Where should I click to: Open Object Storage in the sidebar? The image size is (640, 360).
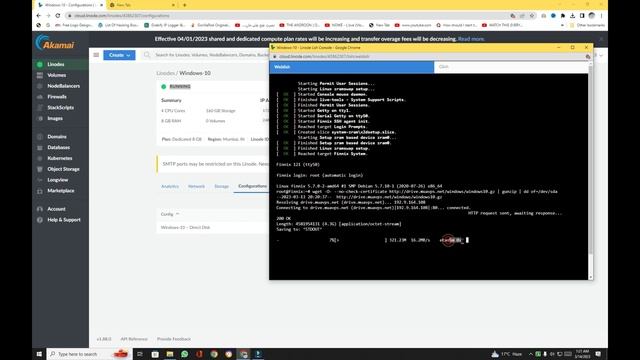coord(63,169)
